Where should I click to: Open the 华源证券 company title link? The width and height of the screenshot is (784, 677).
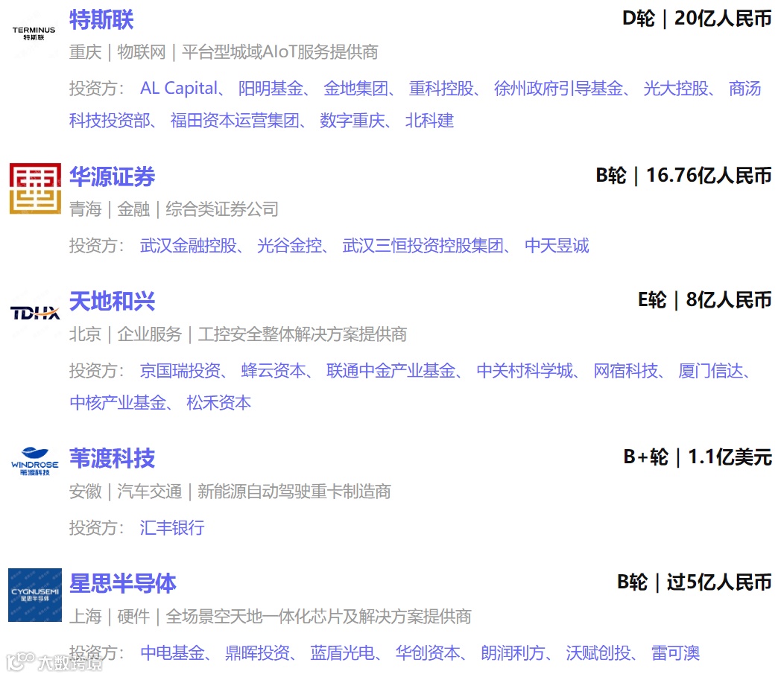112,177
